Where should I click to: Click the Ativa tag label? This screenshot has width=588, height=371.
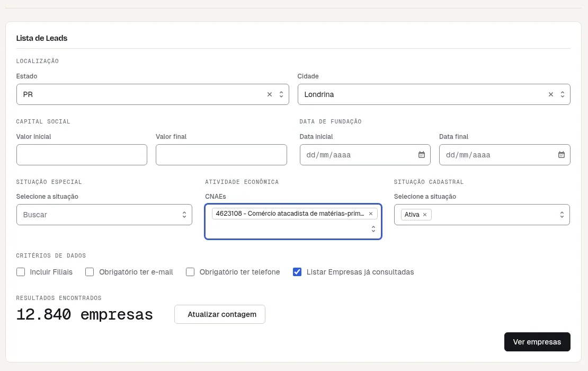tap(412, 215)
